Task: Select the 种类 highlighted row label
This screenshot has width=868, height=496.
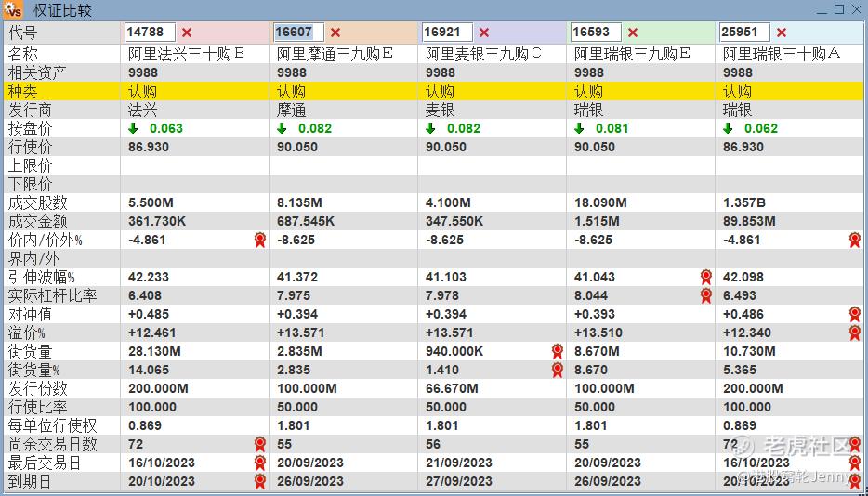Action: click(x=23, y=91)
